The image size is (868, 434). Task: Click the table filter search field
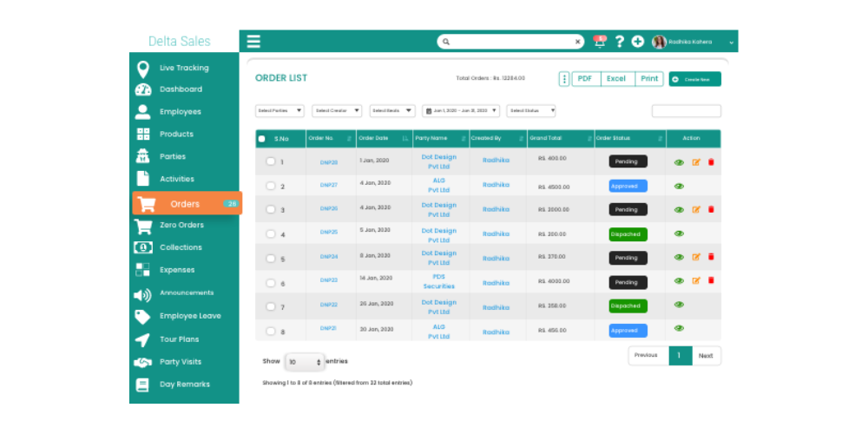[x=687, y=111]
